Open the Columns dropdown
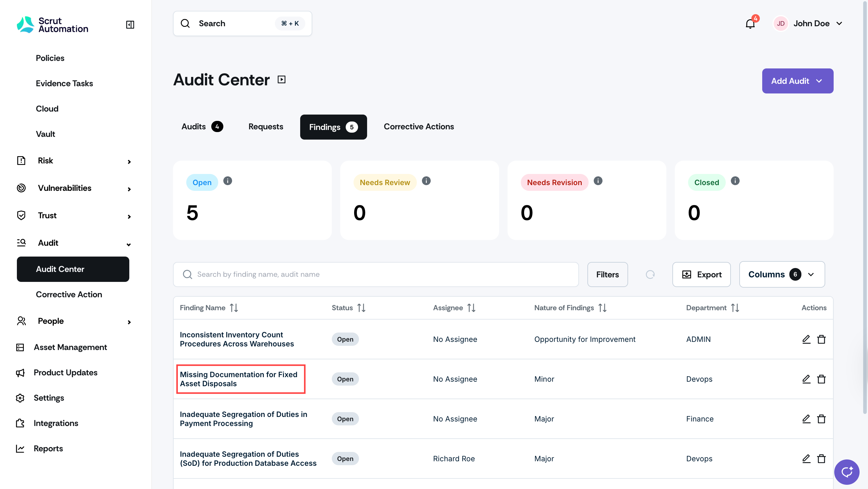Viewport: 868px width, 489px height. pos(782,274)
